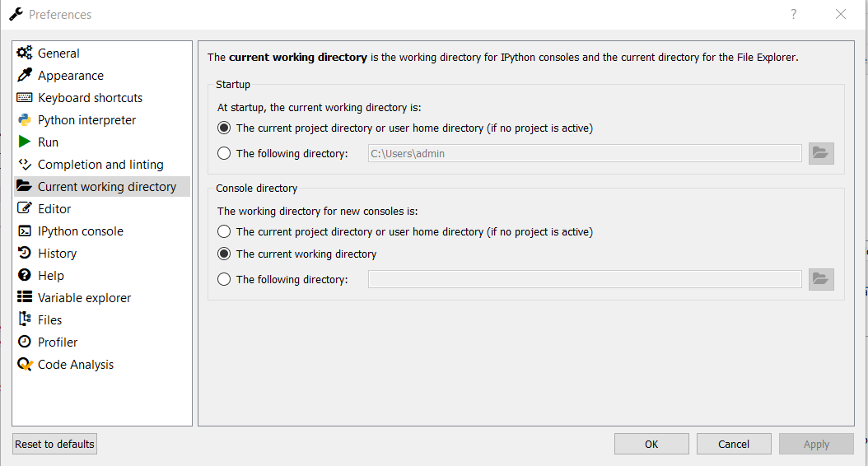Cancel the Preferences dialog

(x=734, y=445)
